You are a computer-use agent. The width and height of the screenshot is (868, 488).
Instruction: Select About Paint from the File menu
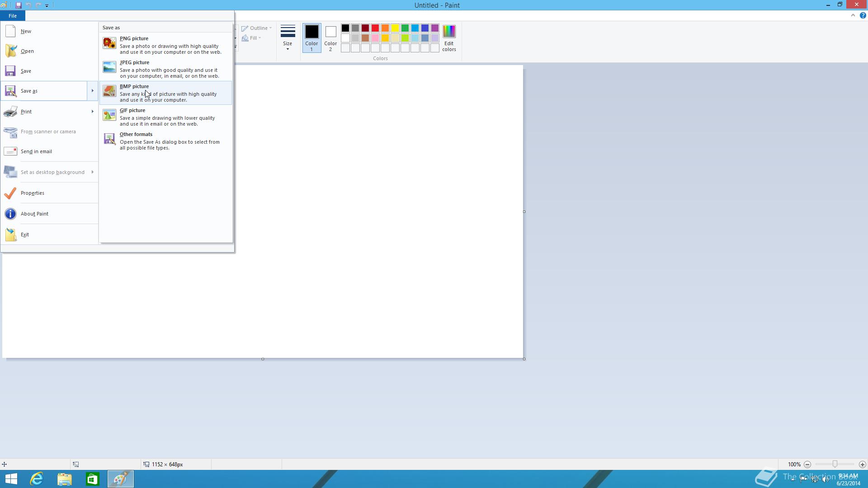[x=34, y=213]
